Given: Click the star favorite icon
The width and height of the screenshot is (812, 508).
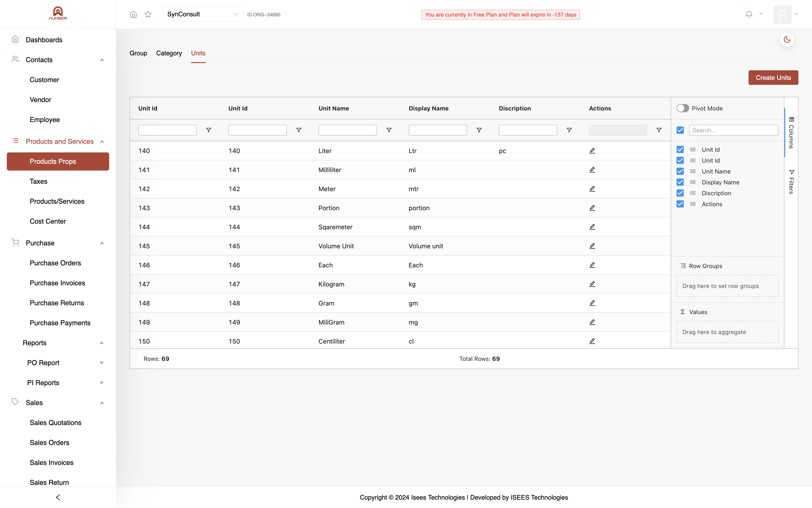Looking at the screenshot, I should [148, 15].
